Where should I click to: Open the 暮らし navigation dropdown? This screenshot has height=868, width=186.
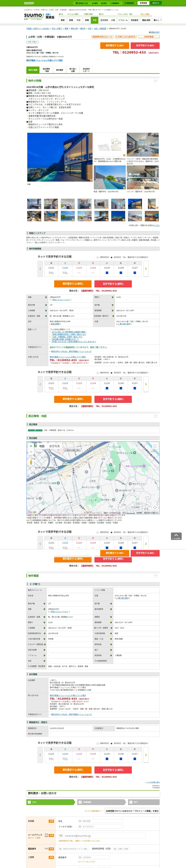click(x=157, y=20)
